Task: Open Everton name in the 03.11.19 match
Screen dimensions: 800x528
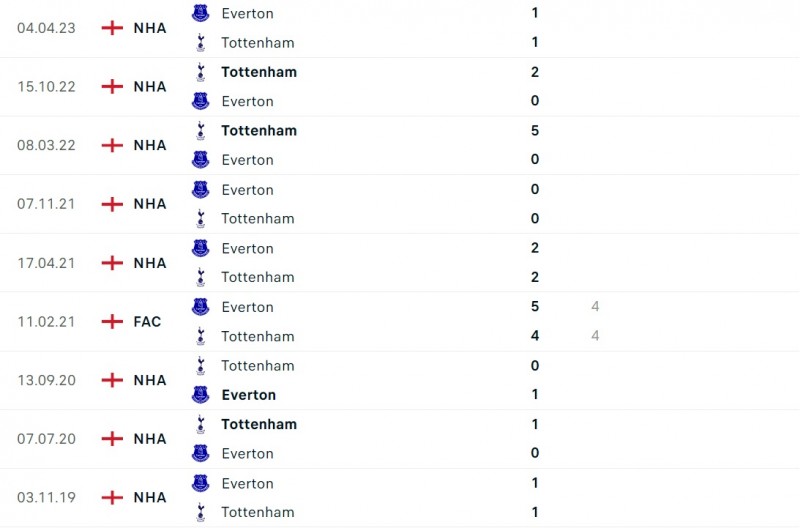Action: coord(248,483)
